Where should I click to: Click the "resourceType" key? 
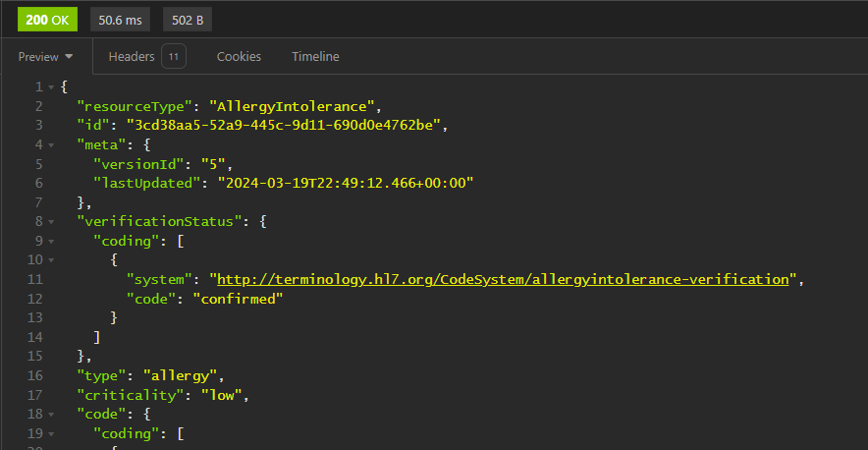(x=135, y=106)
